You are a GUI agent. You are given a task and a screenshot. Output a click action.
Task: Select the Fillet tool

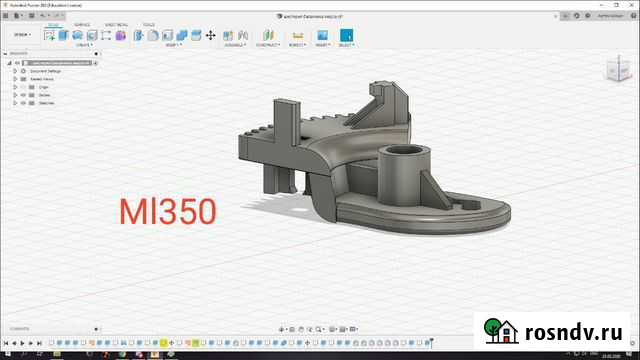[x=153, y=36]
